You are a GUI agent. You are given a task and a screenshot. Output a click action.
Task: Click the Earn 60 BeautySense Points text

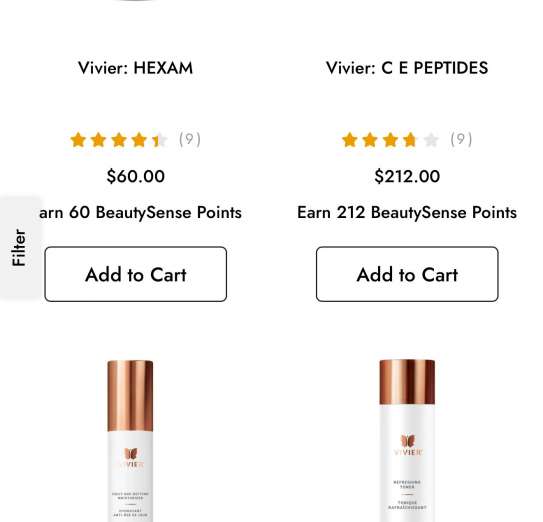(x=140, y=212)
